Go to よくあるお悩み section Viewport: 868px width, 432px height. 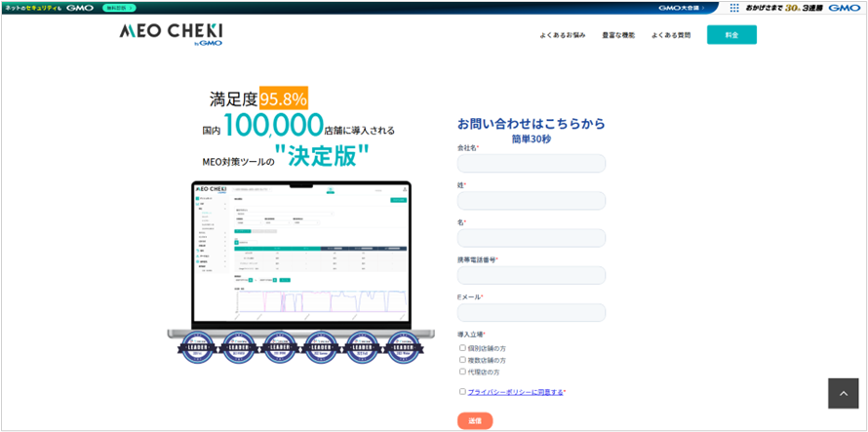coord(563,35)
